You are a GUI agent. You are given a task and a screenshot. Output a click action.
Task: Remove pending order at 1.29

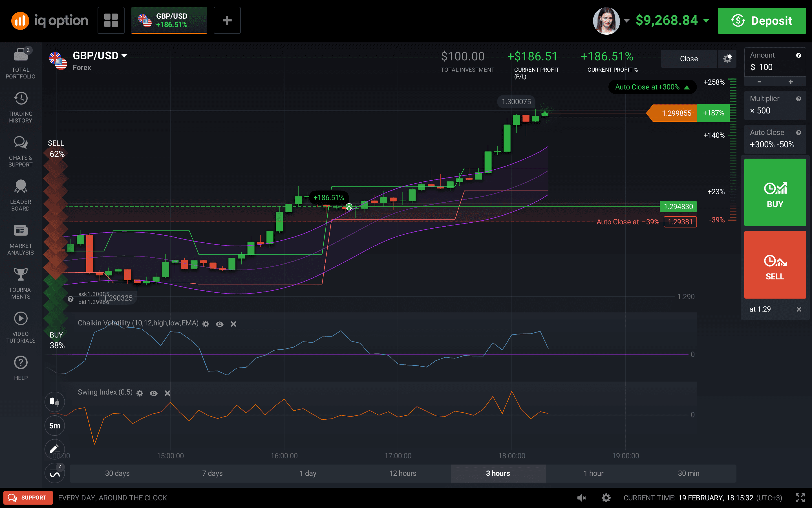click(799, 309)
